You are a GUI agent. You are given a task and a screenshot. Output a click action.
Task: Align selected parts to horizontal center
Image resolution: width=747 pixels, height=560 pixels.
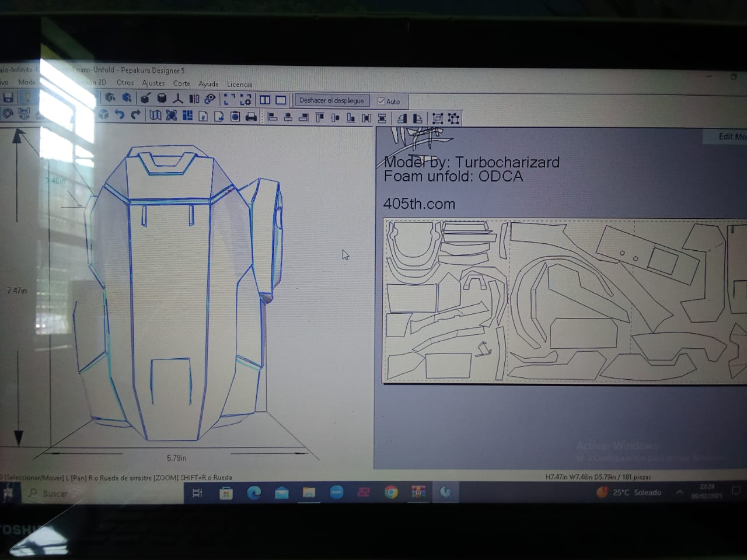click(x=288, y=117)
